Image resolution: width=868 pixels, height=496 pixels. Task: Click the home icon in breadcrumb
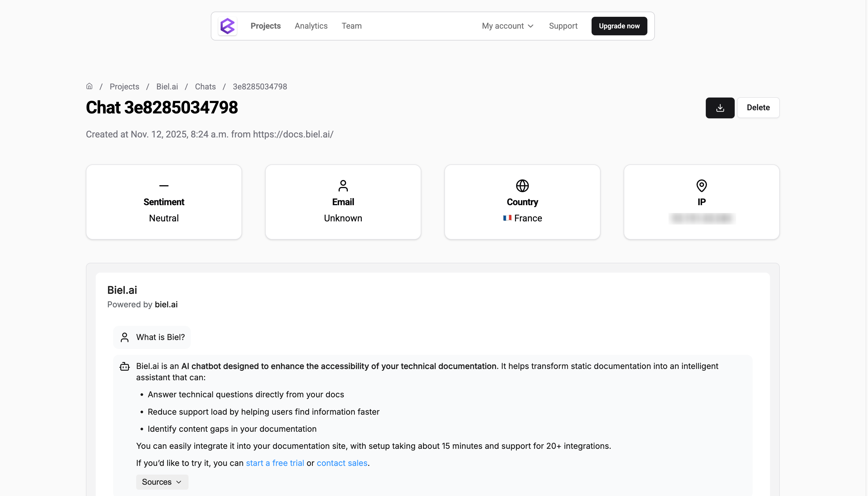pos(89,86)
